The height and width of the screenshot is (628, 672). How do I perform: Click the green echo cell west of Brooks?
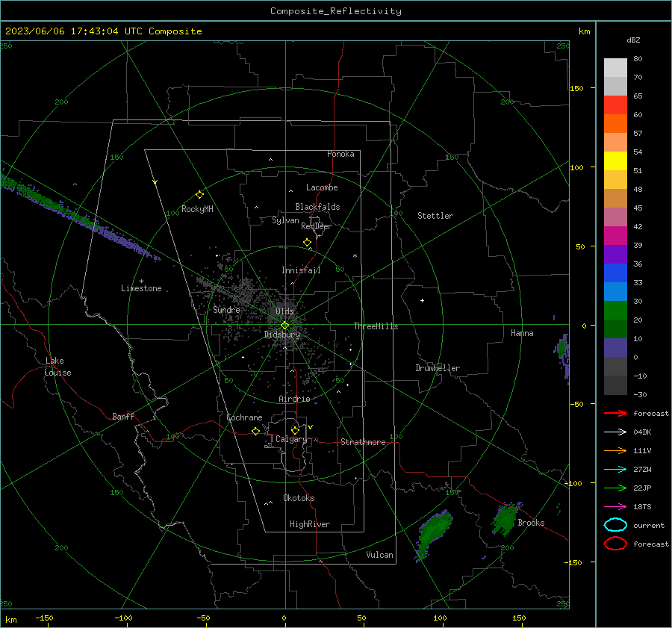coord(505,519)
